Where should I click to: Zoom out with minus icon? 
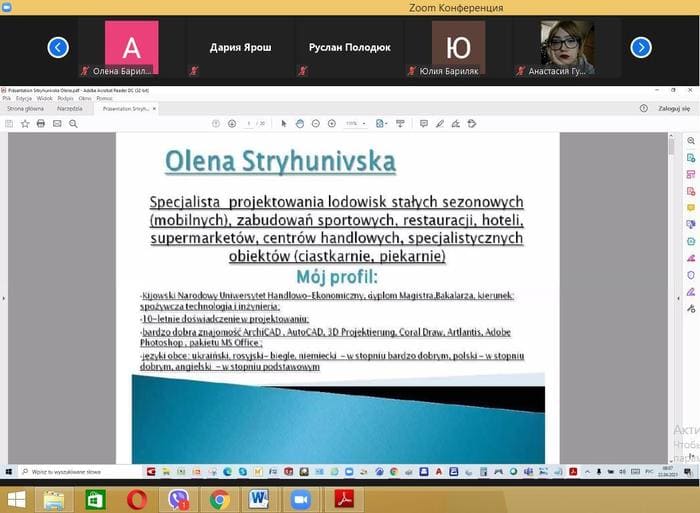[316, 124]
